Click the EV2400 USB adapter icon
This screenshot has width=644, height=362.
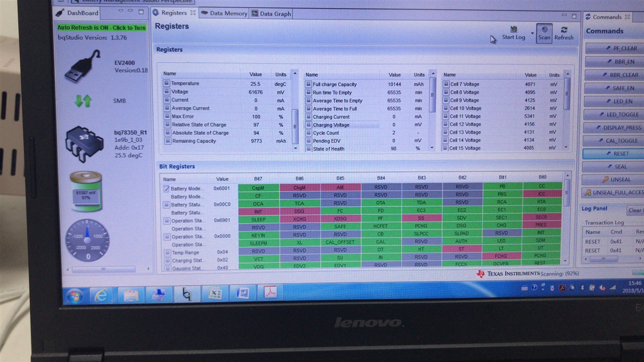(x=82, y=66)
